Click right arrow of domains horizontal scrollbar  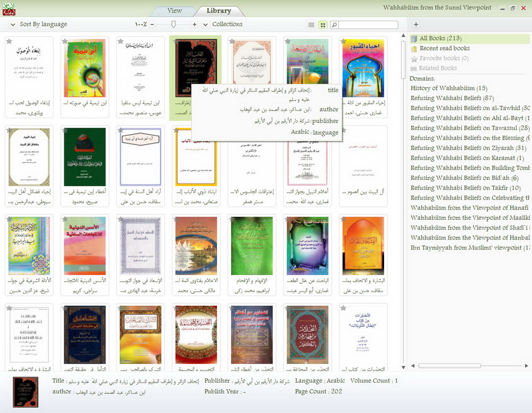527,366
